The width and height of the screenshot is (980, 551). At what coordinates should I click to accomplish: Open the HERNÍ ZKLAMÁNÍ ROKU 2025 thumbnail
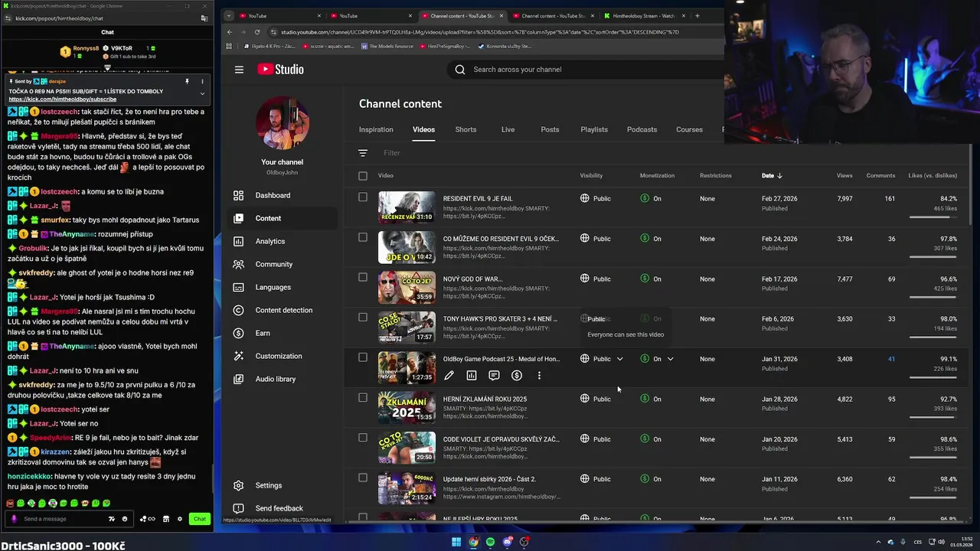coord(407,407)
